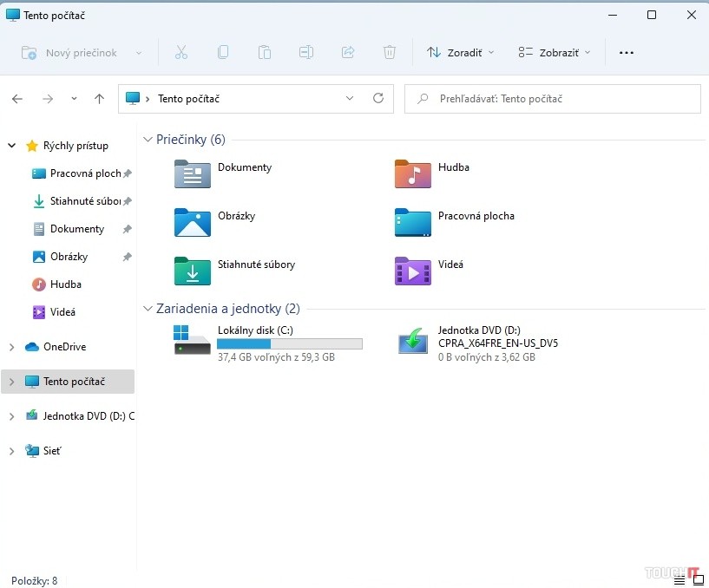Open the three-dots more options menu

pos(627,53)
